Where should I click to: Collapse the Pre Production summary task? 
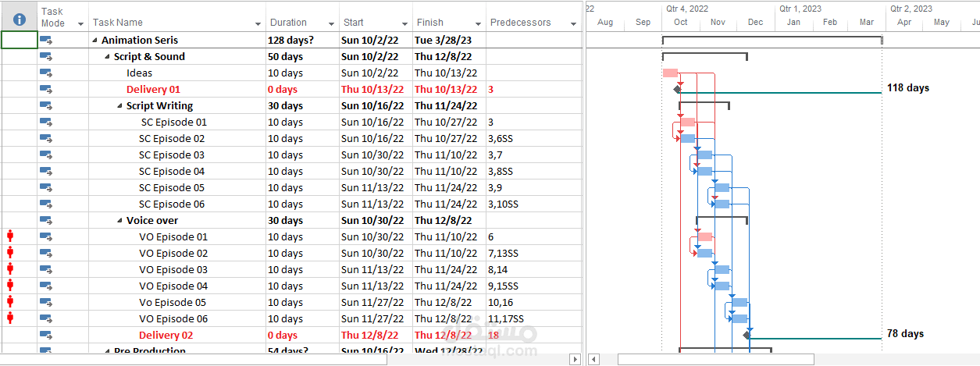[108, 351]
